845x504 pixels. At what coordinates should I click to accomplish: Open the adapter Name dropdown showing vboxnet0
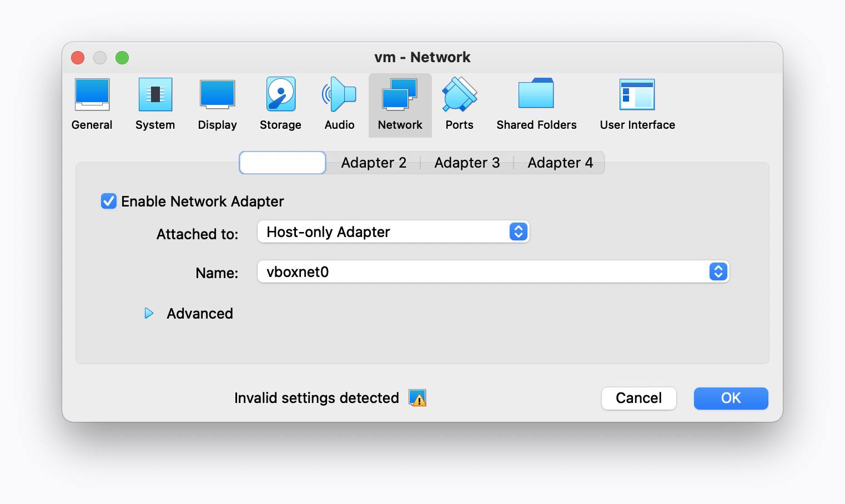pos(493,271)
